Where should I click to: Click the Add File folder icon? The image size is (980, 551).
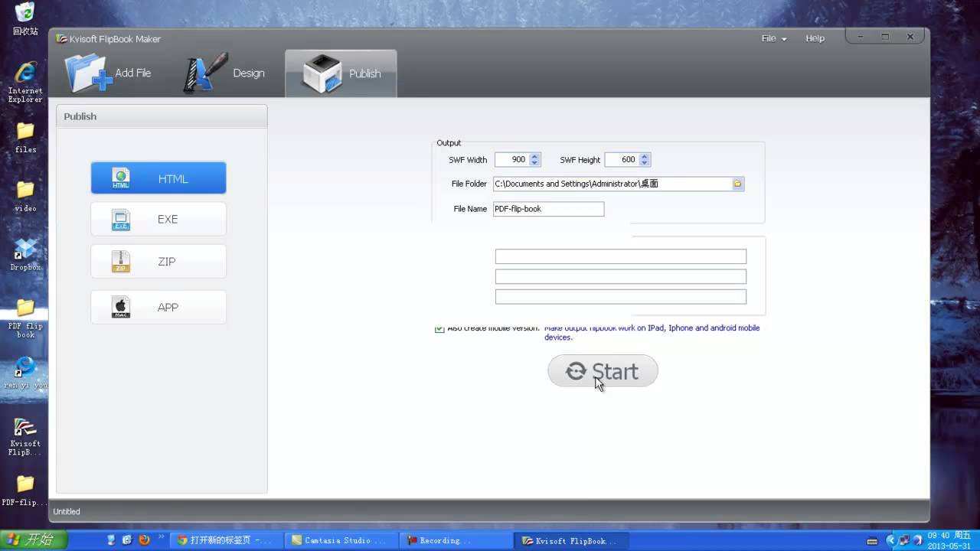click(x=88, y=73)
